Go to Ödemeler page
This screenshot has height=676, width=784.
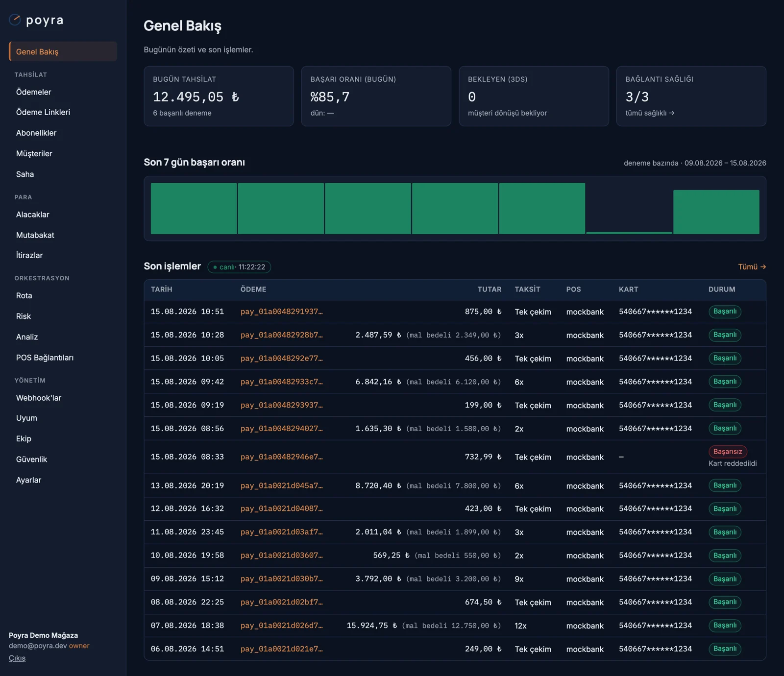[33, 92]
